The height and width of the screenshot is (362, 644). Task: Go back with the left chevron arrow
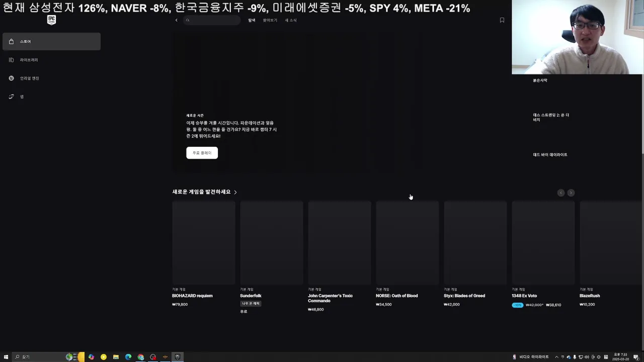click(176, 20)
